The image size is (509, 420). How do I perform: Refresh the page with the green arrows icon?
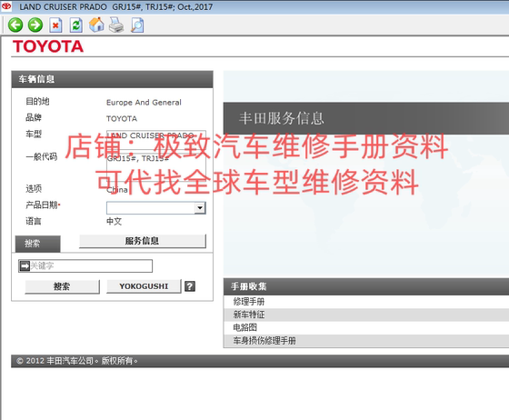(76, 25)
